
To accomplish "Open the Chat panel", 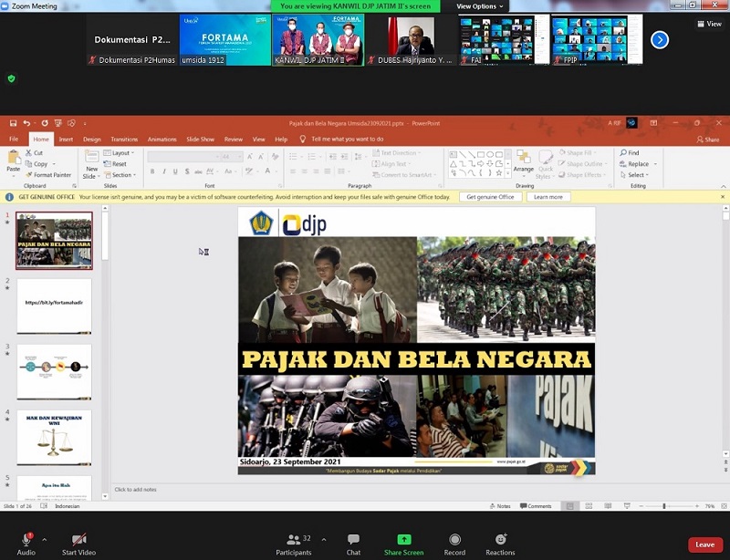I will tap(353, 540).
